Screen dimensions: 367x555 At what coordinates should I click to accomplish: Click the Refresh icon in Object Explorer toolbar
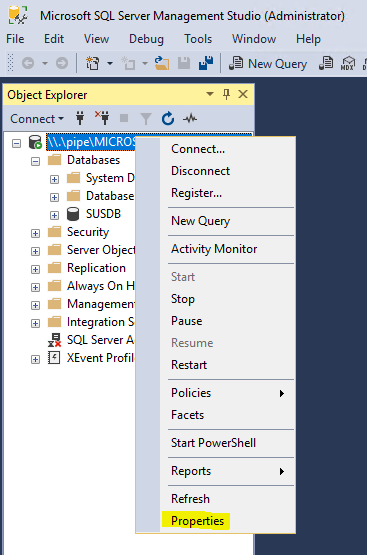(x=168, y=119)
